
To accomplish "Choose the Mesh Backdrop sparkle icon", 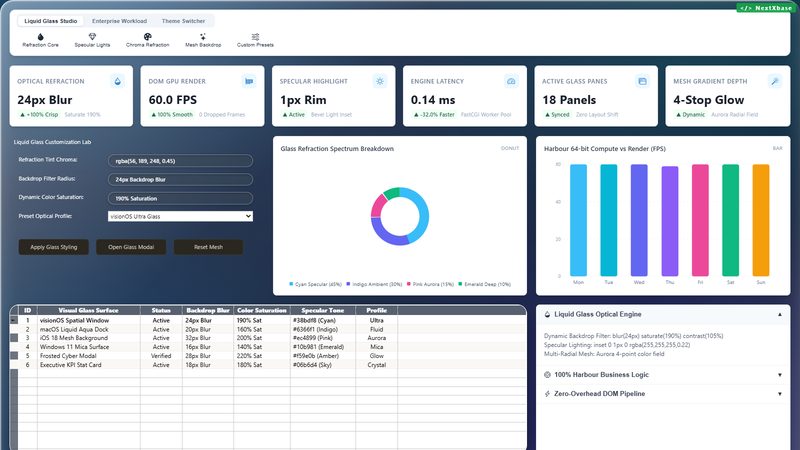I will pos(203,36).
